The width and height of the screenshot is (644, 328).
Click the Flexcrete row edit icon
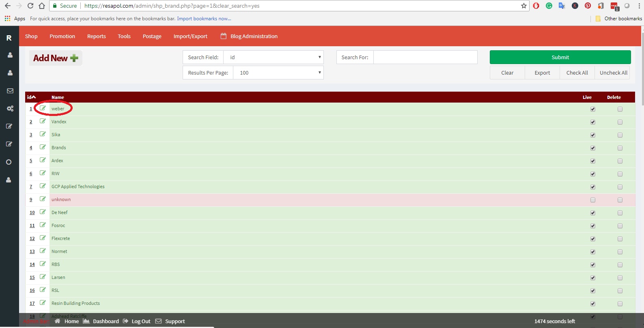43,238
